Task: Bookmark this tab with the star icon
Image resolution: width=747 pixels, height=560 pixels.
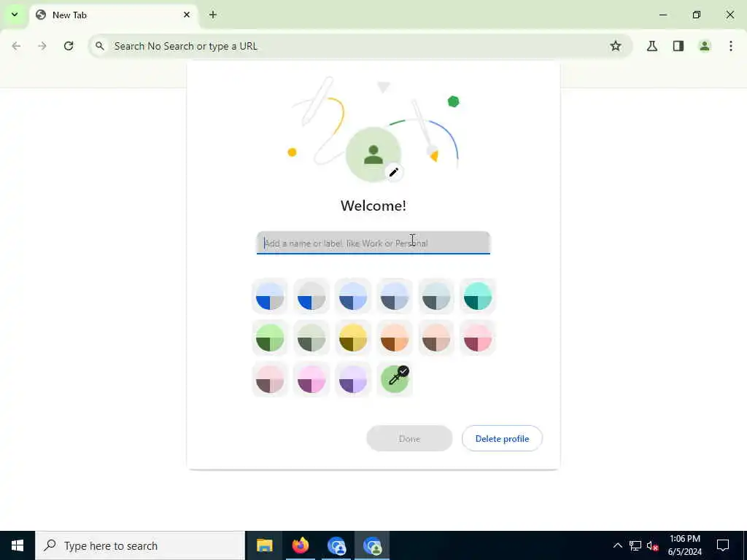Action: 616,46
